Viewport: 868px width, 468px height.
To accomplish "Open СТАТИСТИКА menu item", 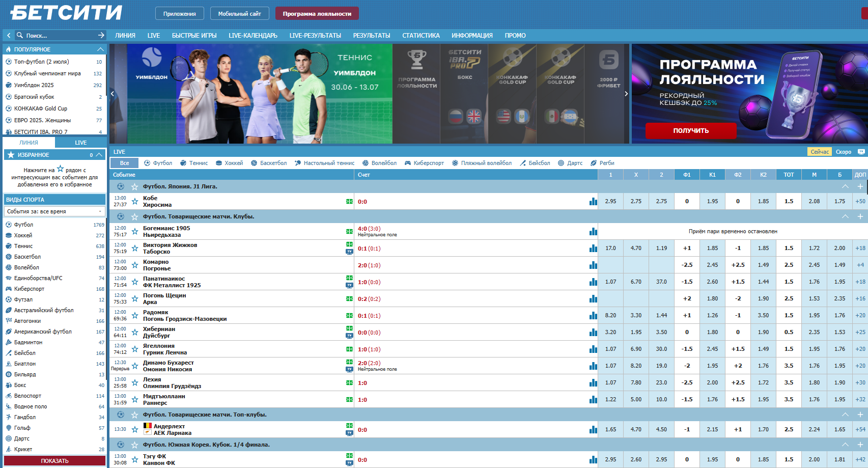I will [421, 36].
